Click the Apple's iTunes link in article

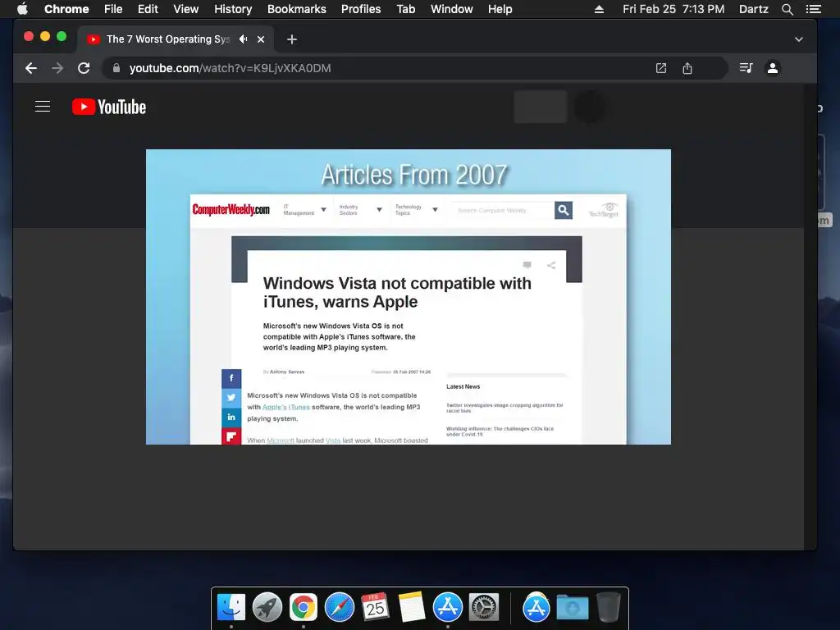(286, 407)
